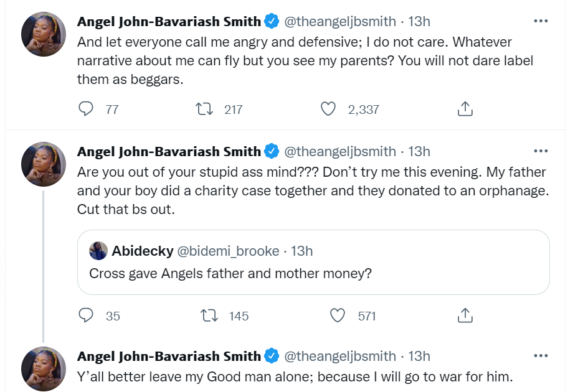Open the quoted Abidecky tweet
578x392 pixels.
point(313,273)
